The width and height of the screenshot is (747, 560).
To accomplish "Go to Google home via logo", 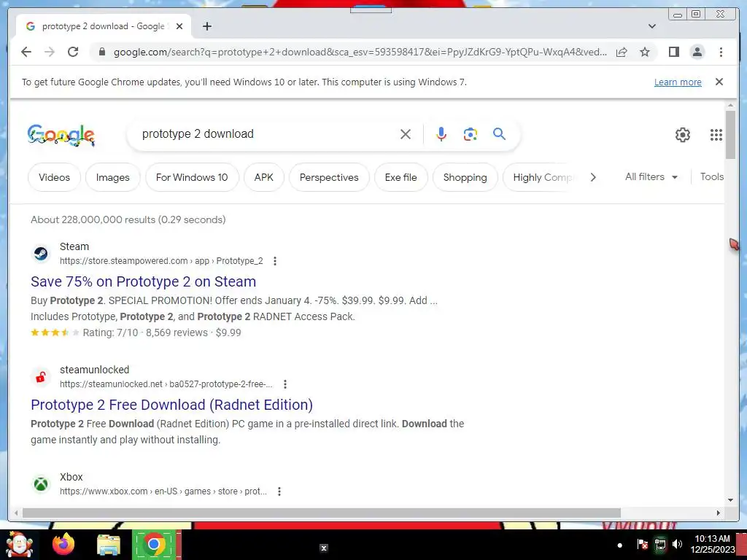I will tap(61, 135).
